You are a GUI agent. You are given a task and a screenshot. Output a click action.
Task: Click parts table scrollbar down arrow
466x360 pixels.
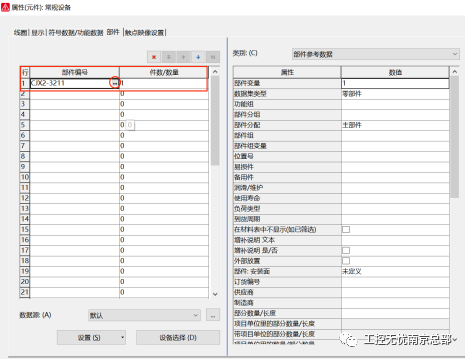[215, 294]
